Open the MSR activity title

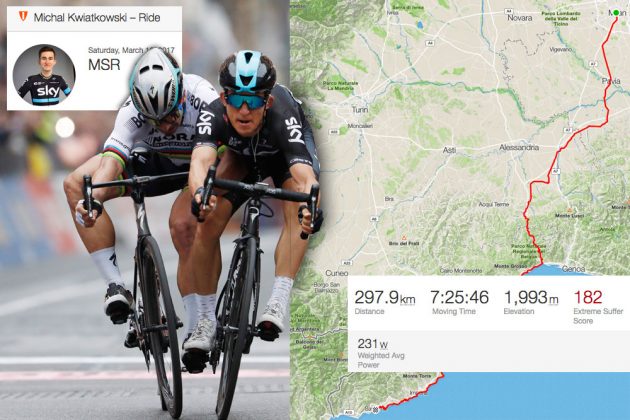tap(104, 65)
